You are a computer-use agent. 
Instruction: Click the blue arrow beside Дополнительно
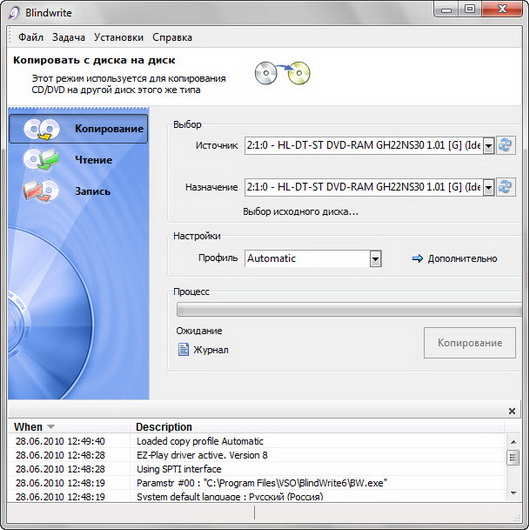click(417, 259)
